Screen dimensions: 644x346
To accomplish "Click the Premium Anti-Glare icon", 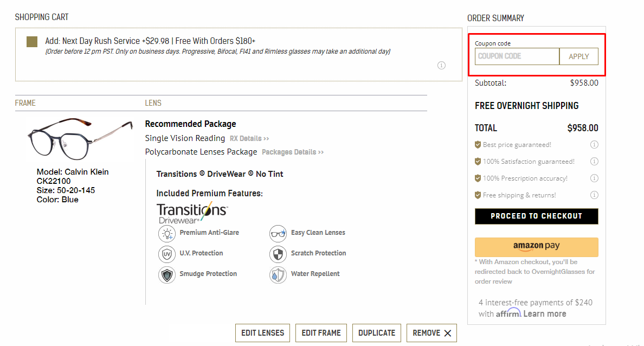I will tap(167, 233).
